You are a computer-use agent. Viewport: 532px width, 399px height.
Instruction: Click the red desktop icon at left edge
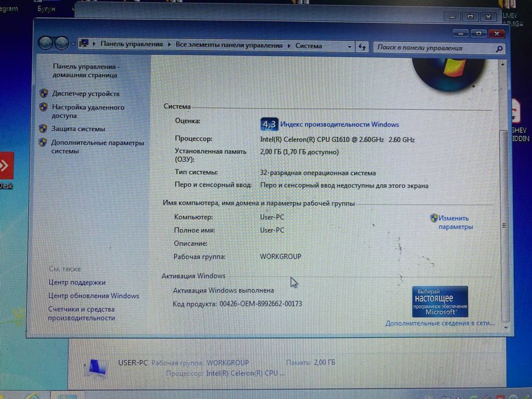pyautogui.click(x=6, y=165)
